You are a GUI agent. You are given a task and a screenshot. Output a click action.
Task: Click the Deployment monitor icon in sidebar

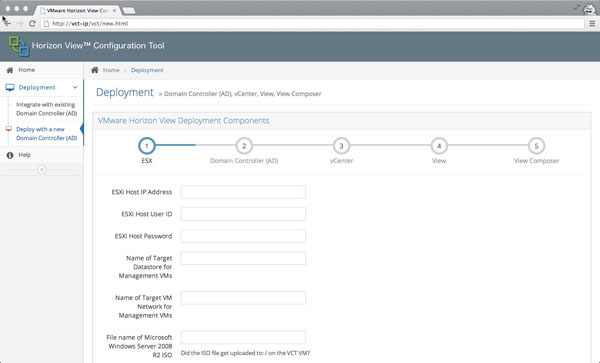click(x=10, y=88)
